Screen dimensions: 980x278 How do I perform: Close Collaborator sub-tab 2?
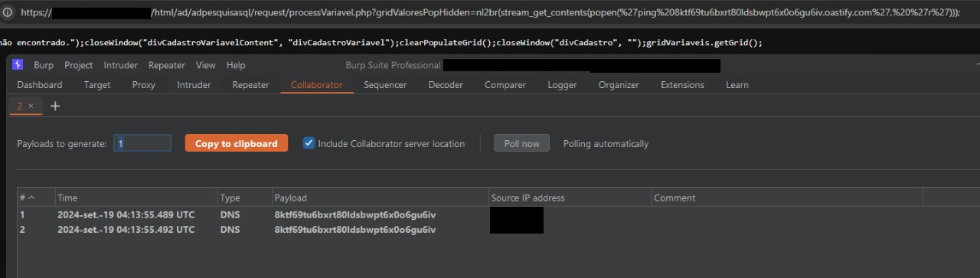(31, 106)
